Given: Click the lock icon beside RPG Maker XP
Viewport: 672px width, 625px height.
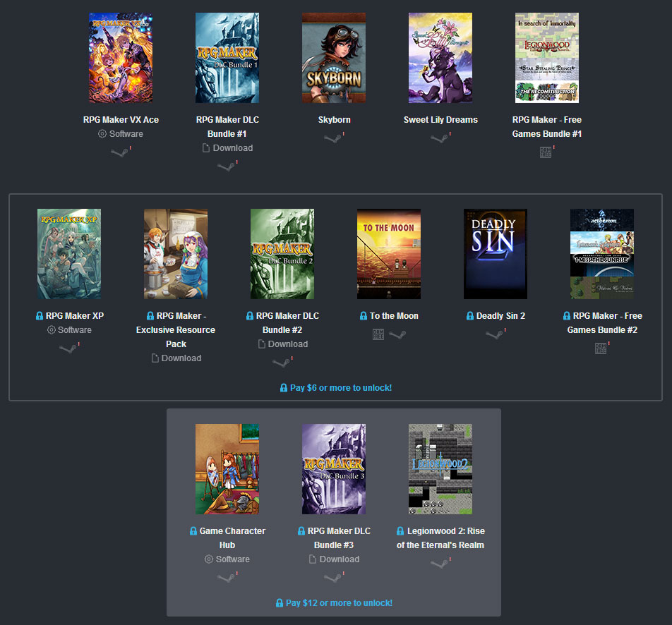Looking at the screenshot, I should 40,316.
